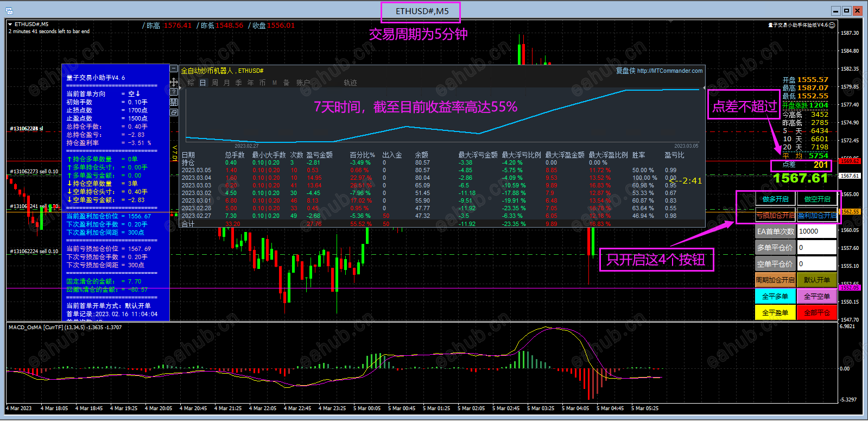The height and width of the screenshot is (421, 868).
Task: Click the 2023.03.05 row date
Action: coord(196,170)
